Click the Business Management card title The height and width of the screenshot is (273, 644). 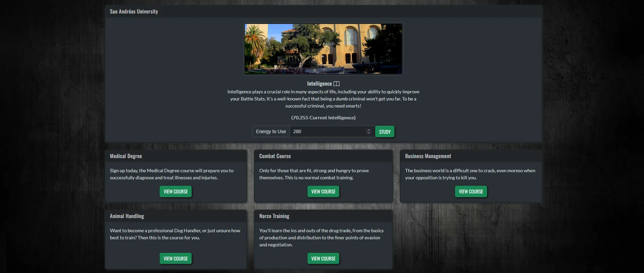(428, 156)
